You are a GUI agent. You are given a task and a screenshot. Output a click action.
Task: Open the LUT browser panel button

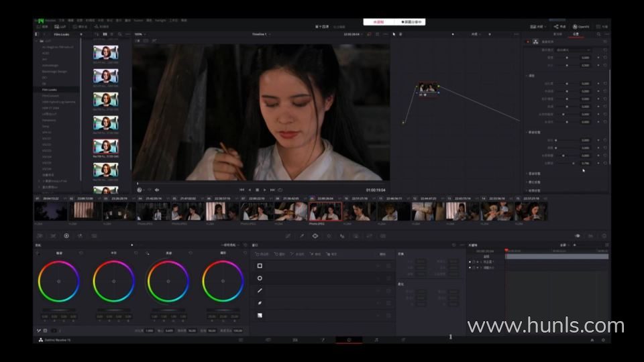(62, 27)
